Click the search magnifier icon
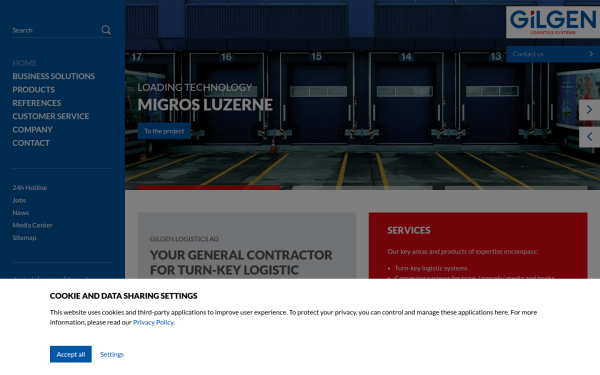The image size is (600, 375). tap(106, 30)
